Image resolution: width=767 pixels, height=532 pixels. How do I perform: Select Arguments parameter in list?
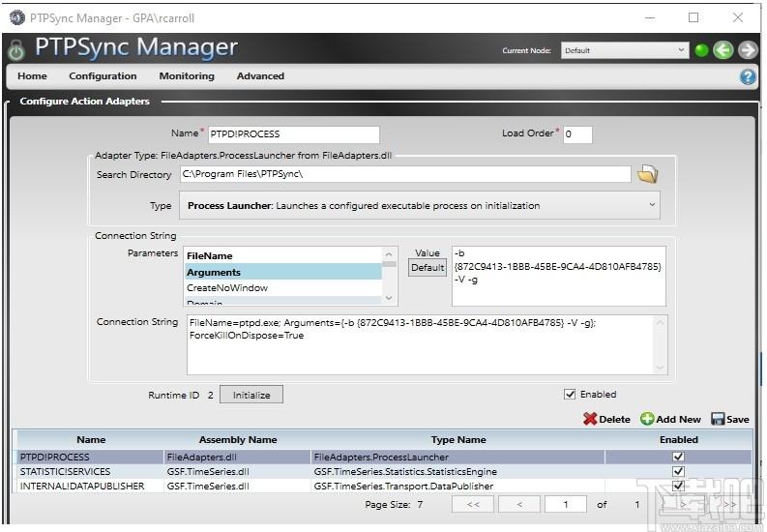click(x=282, y=272)
